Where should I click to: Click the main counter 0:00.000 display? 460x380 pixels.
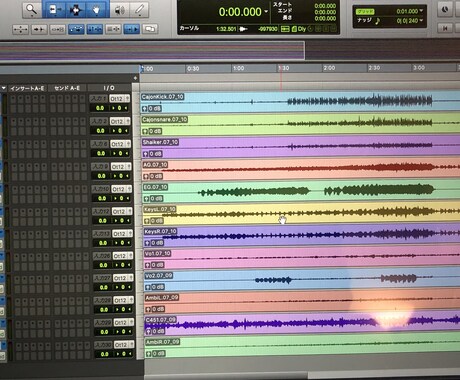(240, 12)
